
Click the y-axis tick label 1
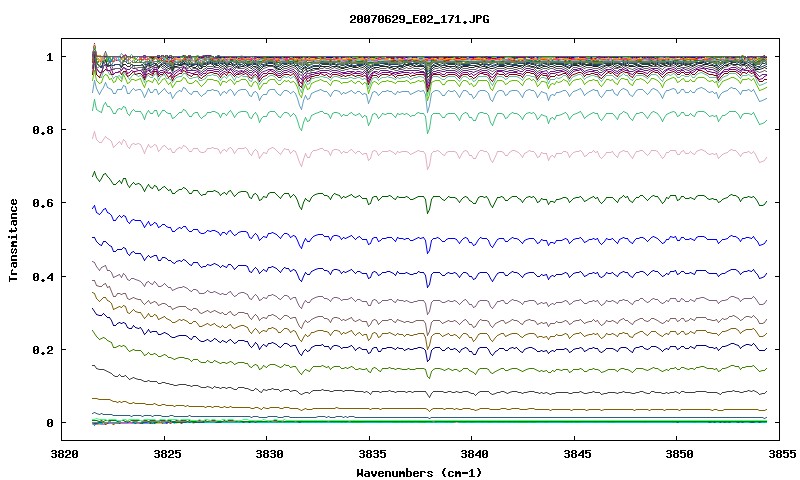(x=49, y=57)
